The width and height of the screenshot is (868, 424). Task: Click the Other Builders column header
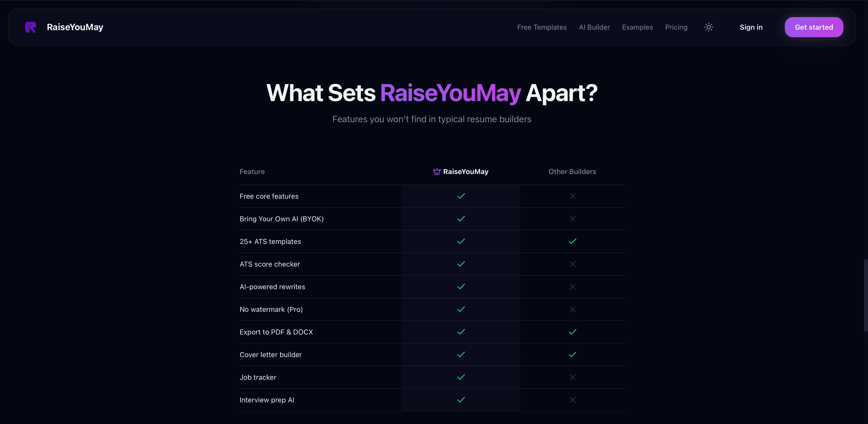572,171
